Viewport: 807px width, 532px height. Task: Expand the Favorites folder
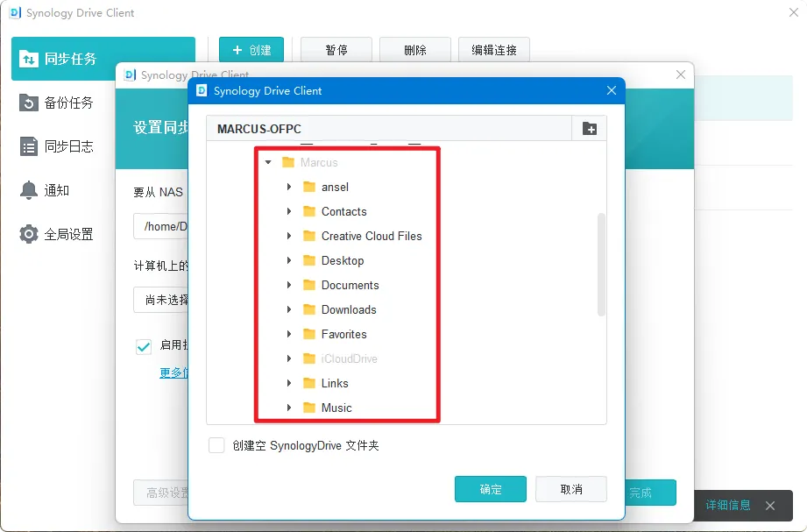(x=289, y=334)
